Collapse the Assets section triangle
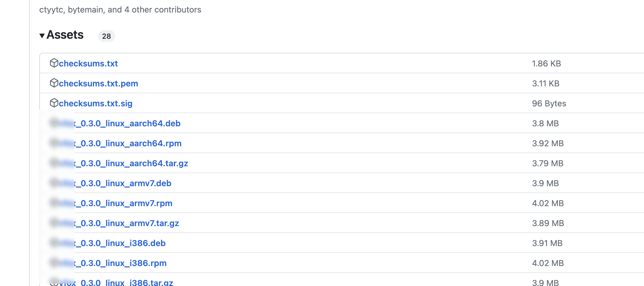Screen dimensions: 644x286 (x=42, y=36)
